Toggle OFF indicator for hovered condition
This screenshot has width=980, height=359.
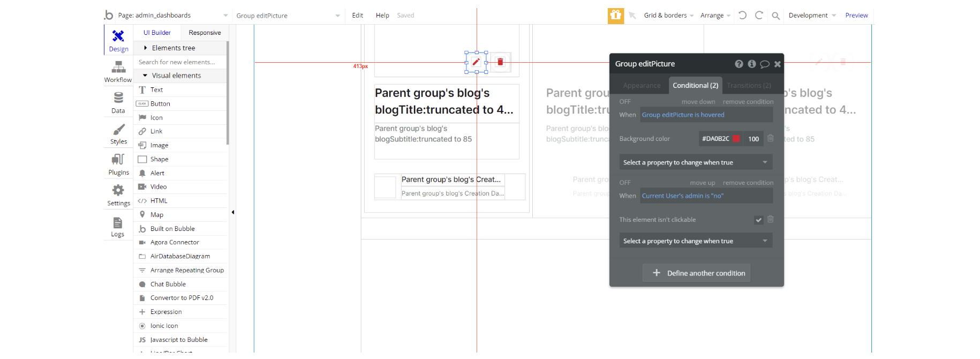(625, 102)
